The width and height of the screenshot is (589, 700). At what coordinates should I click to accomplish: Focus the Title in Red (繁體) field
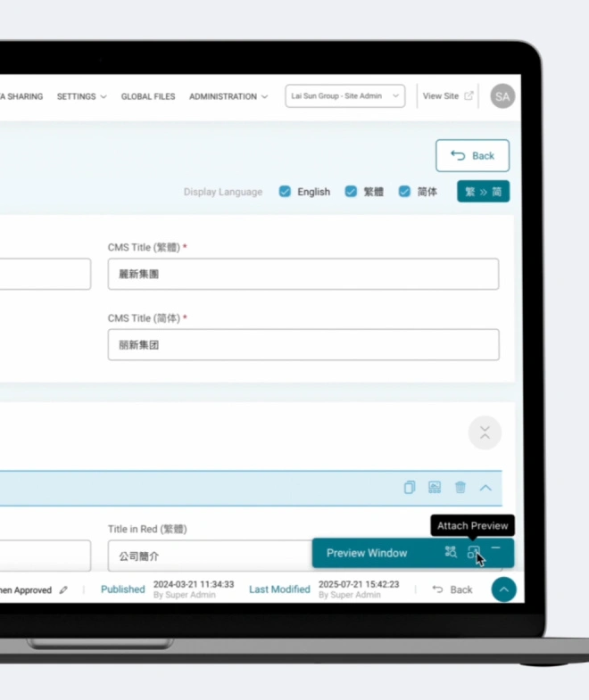pos(210,556)
